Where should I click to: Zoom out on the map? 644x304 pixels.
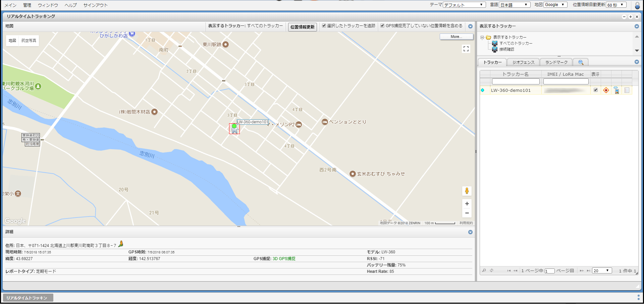point(467,213)
